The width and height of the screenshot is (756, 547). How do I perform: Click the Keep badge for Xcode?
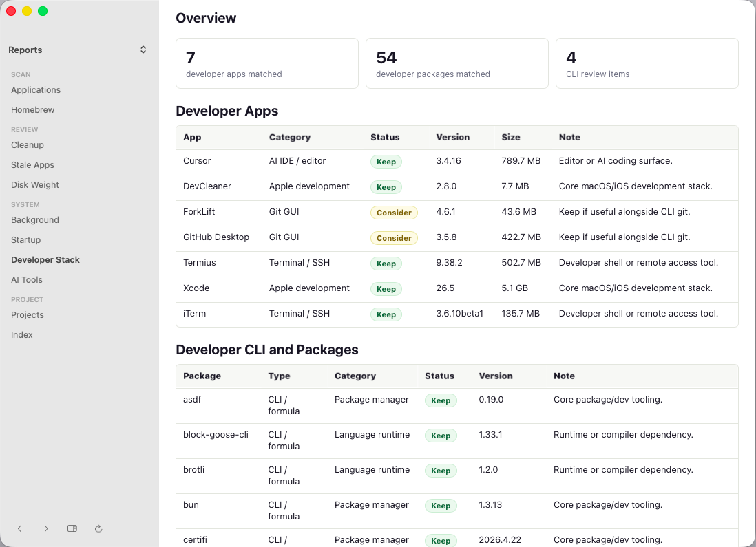pos(386,289)
